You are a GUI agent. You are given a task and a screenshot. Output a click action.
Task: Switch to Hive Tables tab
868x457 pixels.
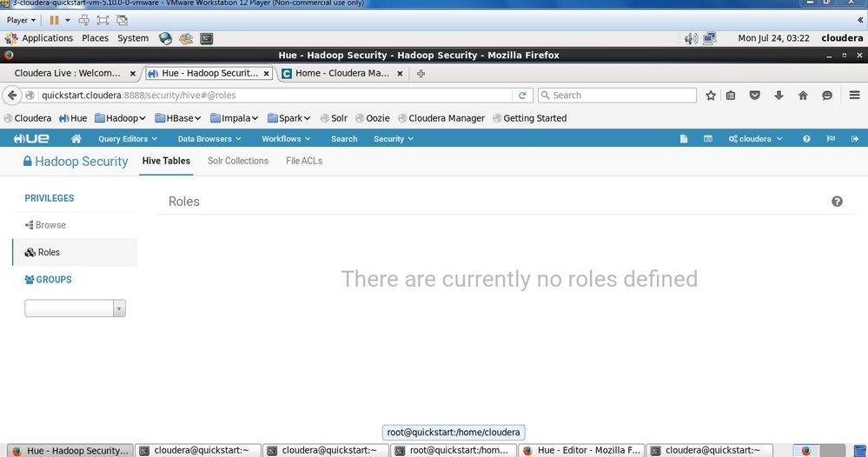[x=166, y=161]
